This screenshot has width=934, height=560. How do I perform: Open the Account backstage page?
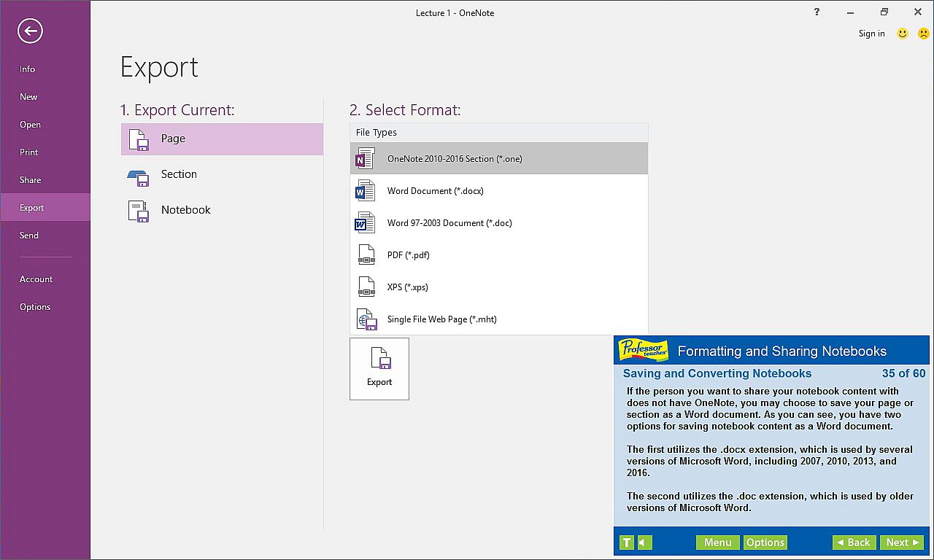(45, 279)
